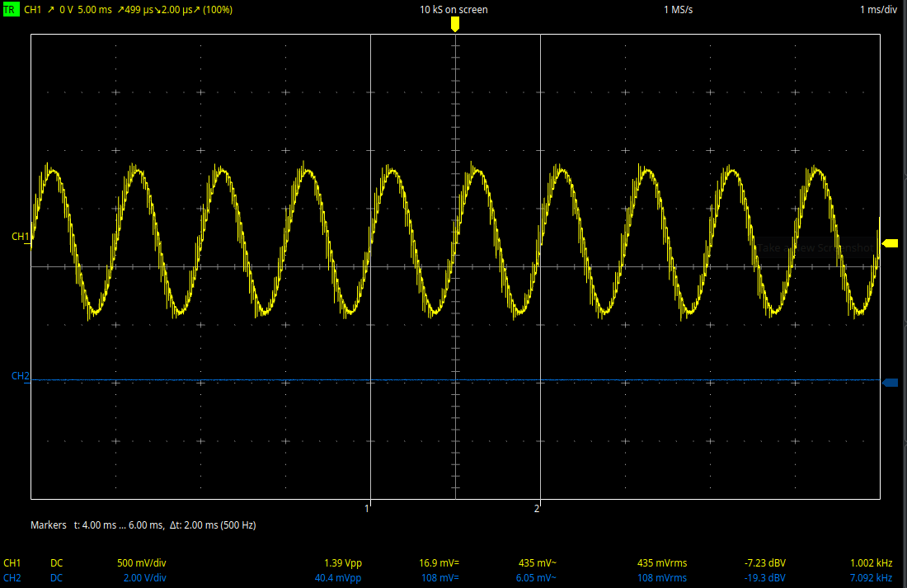
Task: Click the CH2 108 mV= DC value
Action: click(x=440, y=578)
